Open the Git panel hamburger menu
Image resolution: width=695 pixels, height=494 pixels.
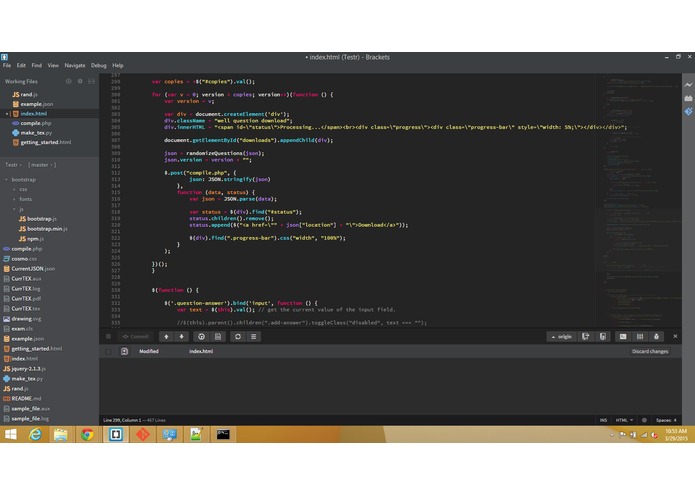254,337
